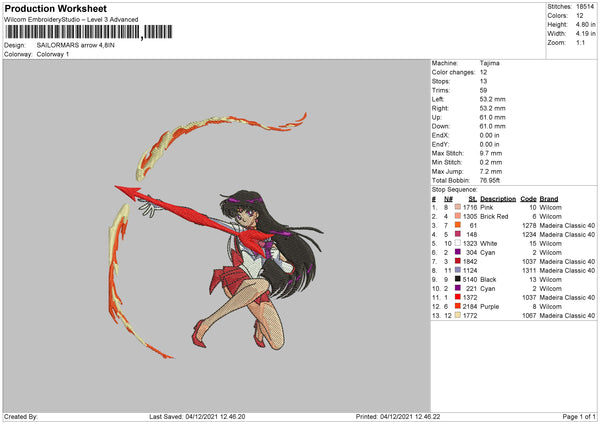Click the Stitches value 18514
600x424 pixels.
(585, 7)
